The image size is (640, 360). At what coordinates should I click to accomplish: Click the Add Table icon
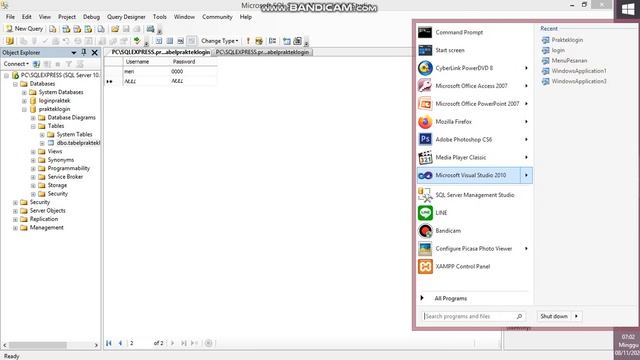(287, 41)
